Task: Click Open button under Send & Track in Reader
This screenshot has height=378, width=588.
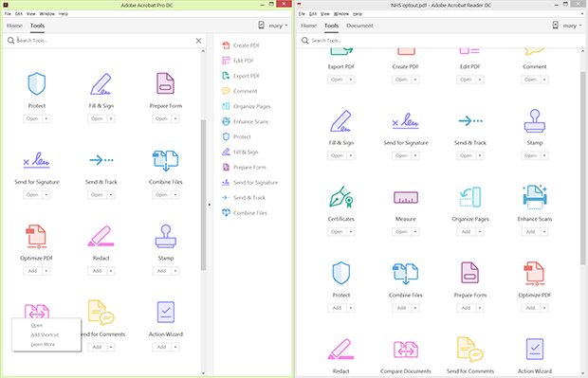Action: 466,155
